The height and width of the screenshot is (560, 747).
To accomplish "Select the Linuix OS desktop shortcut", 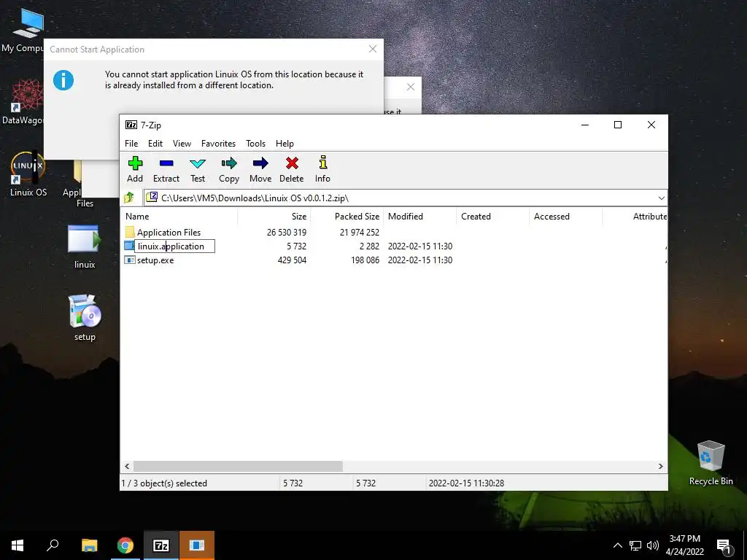I will pos(28,174).
